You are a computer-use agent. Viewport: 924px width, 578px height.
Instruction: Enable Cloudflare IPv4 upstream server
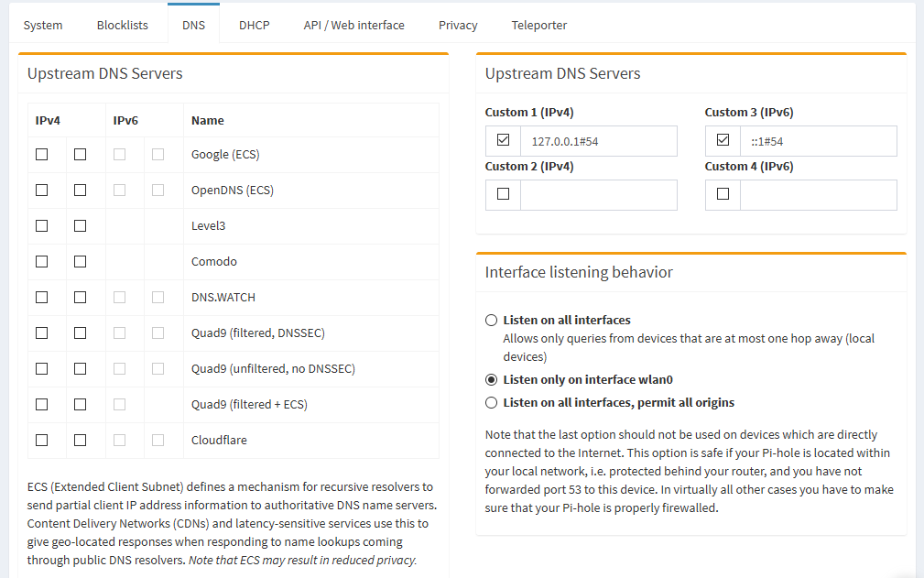pyautogui.click(x=42, y=440)
